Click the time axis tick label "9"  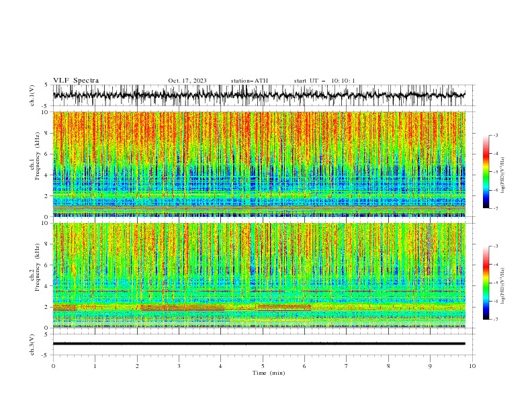click(430, 366)
